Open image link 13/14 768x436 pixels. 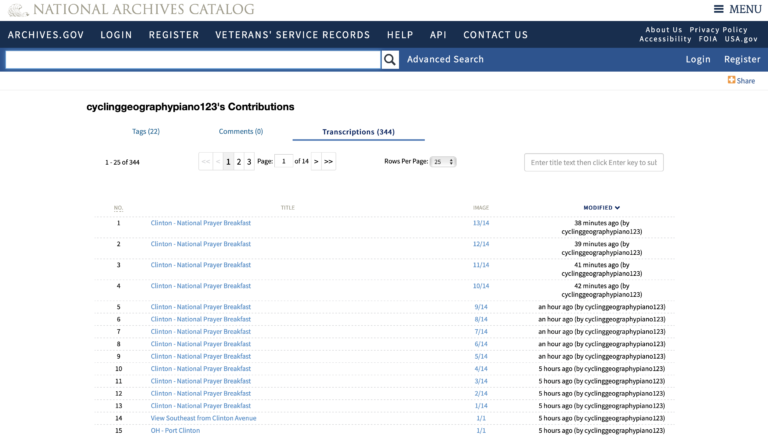pyautogui.click(x=481, y=223)
